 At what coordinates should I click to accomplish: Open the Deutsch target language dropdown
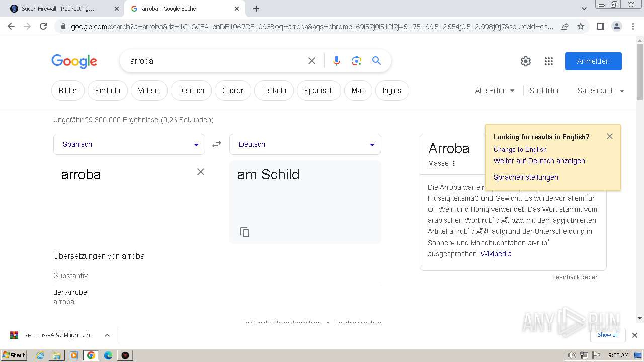(x=305, y=144)
